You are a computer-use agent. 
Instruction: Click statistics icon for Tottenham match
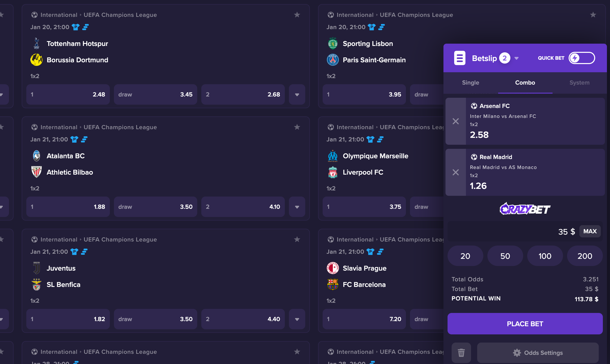pyautogui.click(x=86, y=27)
